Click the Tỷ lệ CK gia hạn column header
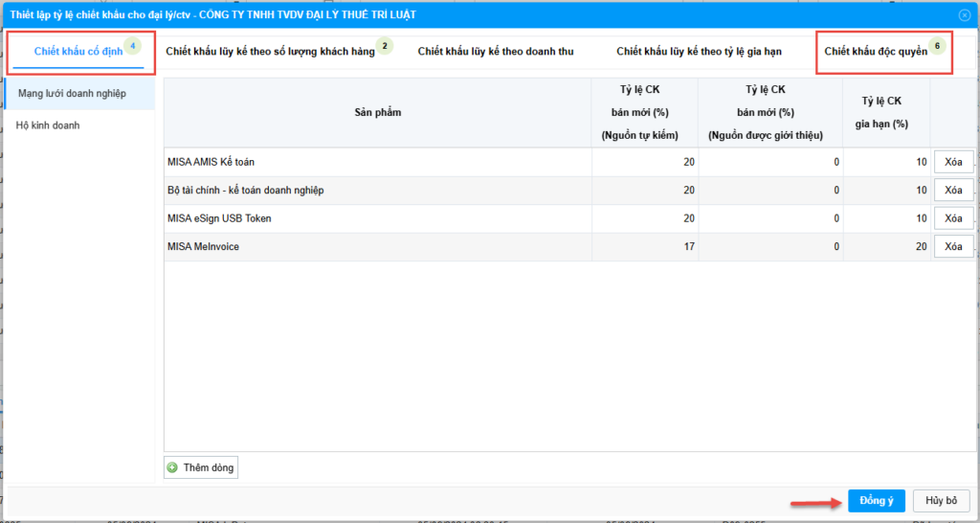Image resolution: width=980 pixels, height=523 pixels. click(x=887, y=113)
